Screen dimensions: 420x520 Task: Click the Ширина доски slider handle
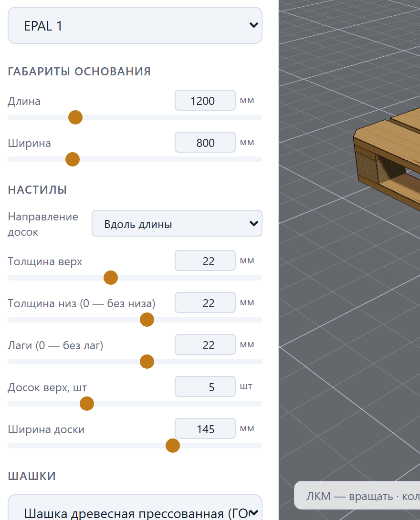click(x=172, y=446)
